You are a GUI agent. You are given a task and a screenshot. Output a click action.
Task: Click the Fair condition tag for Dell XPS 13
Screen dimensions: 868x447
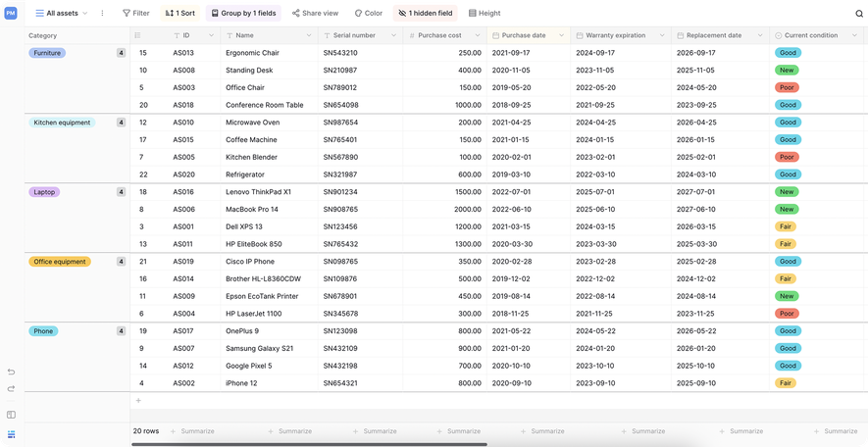point(785,226)
